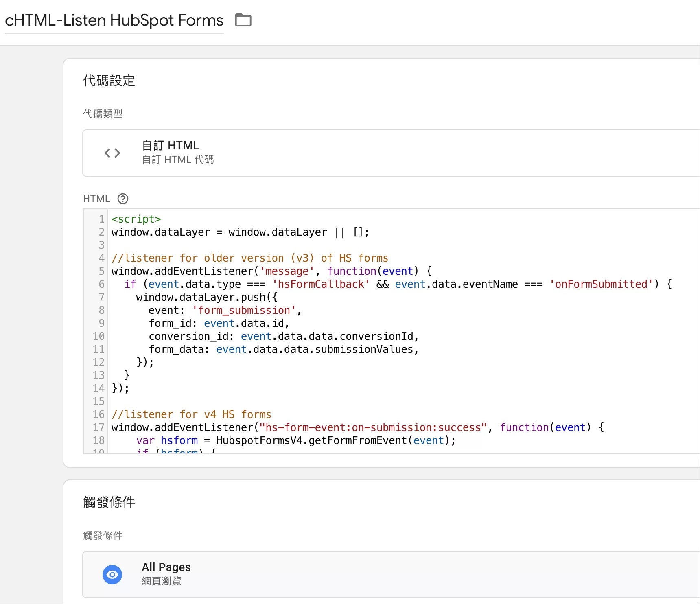The height and width of the screenshot is (604, 700).
Task: Click the form_data submissionValues line
Action: tap(284, 349)
